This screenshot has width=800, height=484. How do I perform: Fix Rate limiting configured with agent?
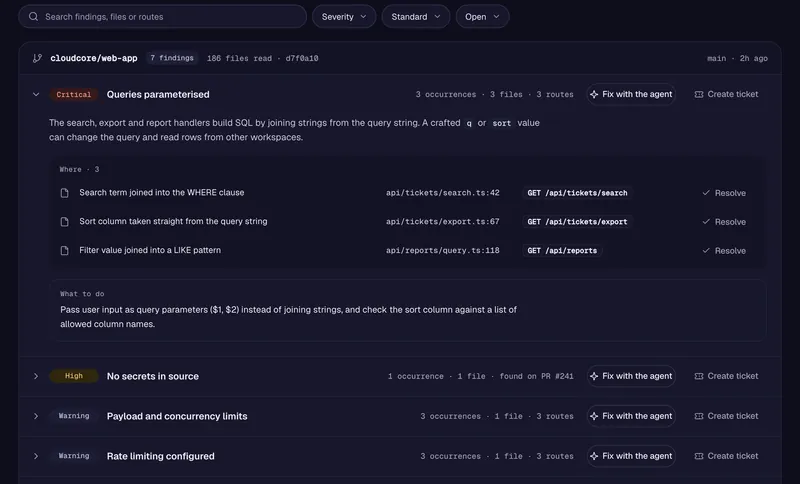pyautogui.click(x=631, y=456)
